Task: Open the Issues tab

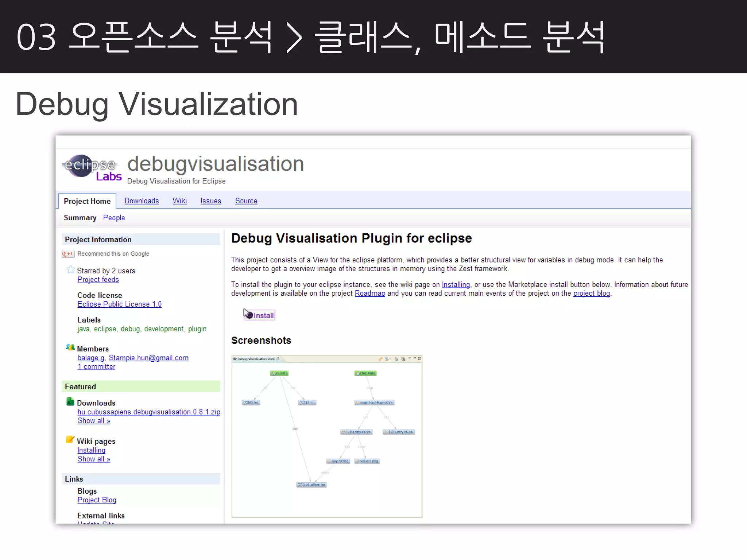Action: [x=211, y=201]
